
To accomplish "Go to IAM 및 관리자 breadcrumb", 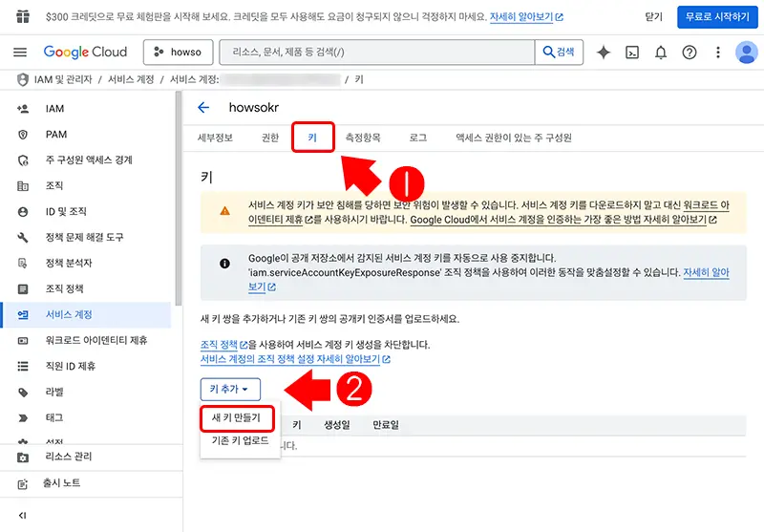I will 63,79.
